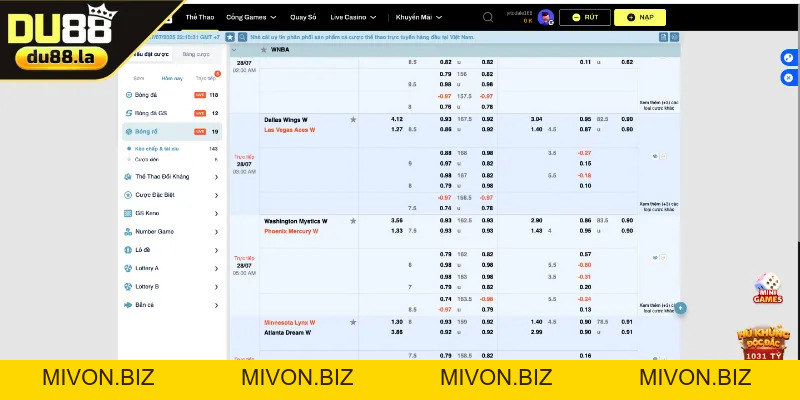This screenshot has width=800, height=400.
Task: Favorite the Minnesota Lynx W match
Action: tap(353, 322)
